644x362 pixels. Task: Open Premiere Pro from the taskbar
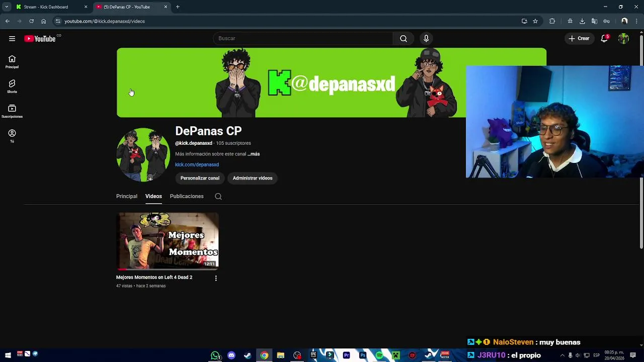(346, 355)
